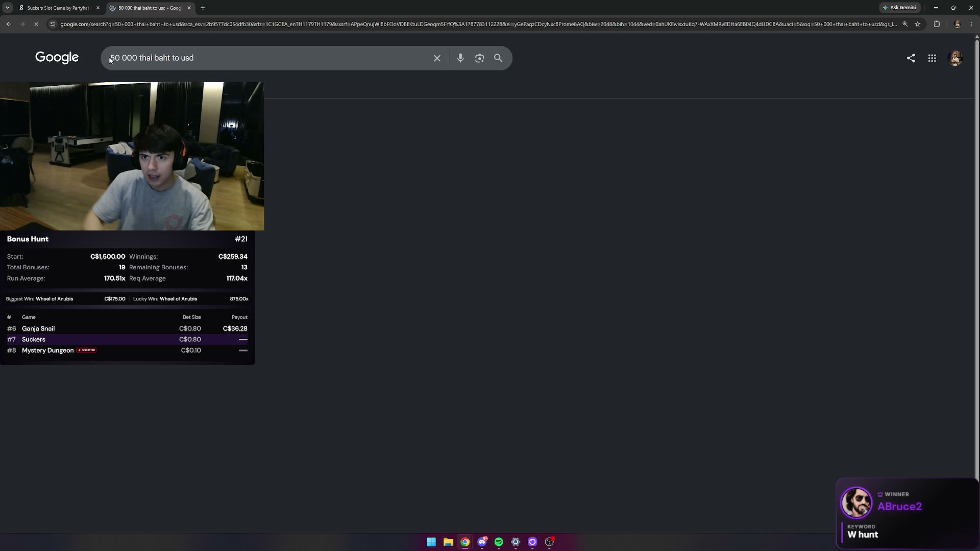Viewport: 980px width, 551px height.
Task: Share the search results page
Action: pyautogui.click(x=911, y=58)
